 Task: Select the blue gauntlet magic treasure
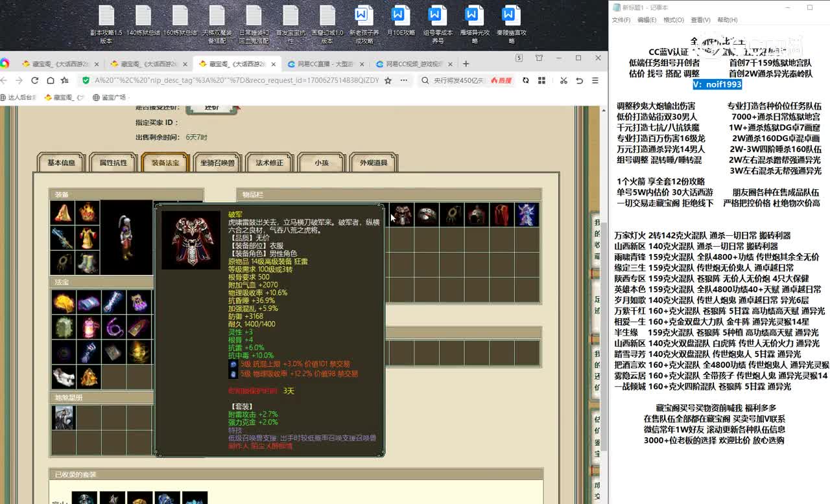click(89, 352)
